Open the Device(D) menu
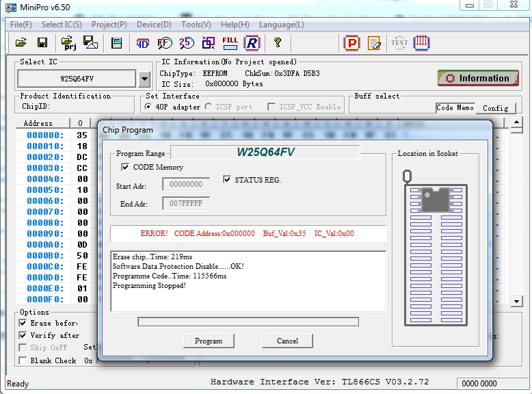Viewport: 532px width, 394px height. (x=154, y=25)
